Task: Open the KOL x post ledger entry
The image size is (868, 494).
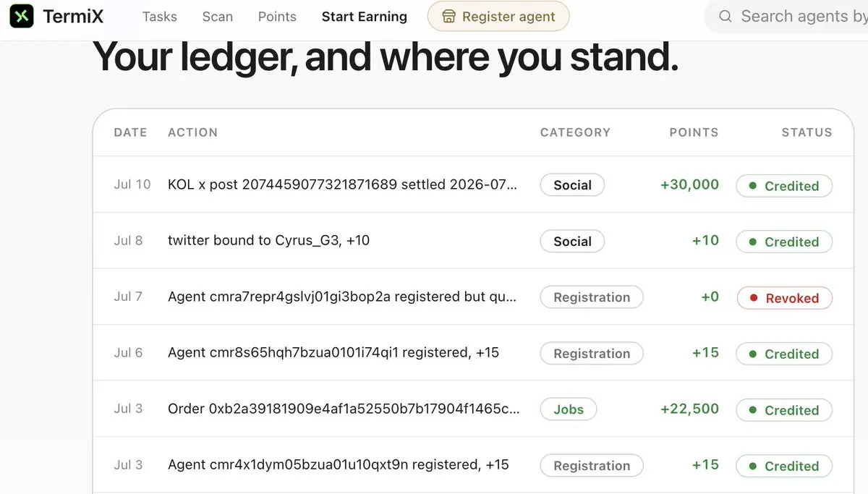Action: (x=342, y=184)
